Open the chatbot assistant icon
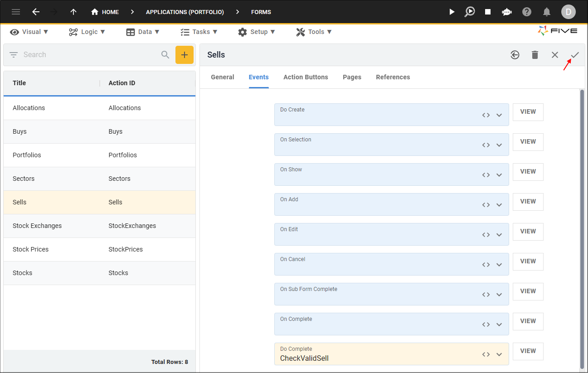This screenshot has height=373, width=588. [507, 12]
